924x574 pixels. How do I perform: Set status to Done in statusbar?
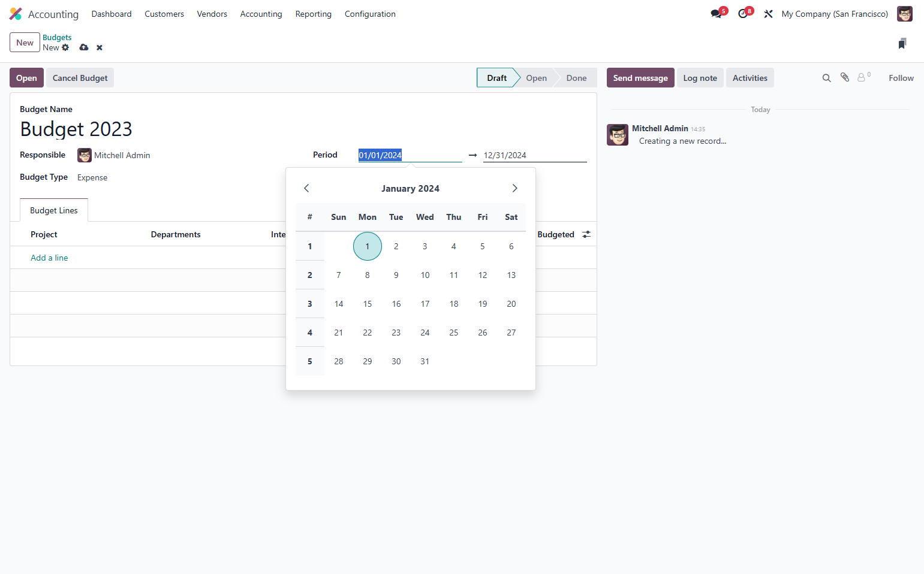coord(576,78)
